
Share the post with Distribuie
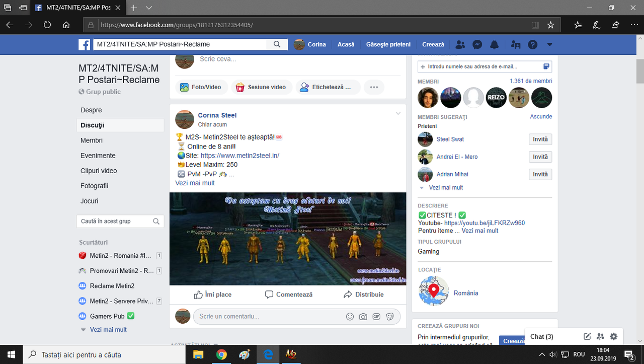click(364, 295)
